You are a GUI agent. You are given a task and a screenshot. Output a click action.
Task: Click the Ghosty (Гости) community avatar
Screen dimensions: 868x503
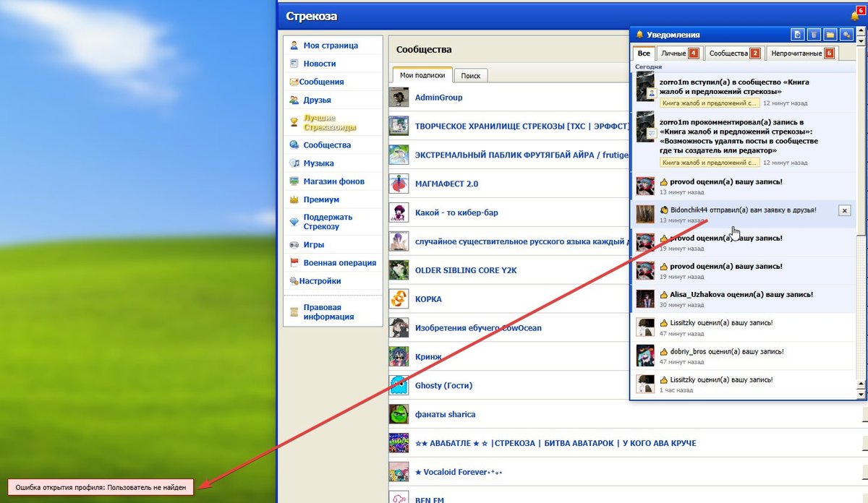click(399, 385)
